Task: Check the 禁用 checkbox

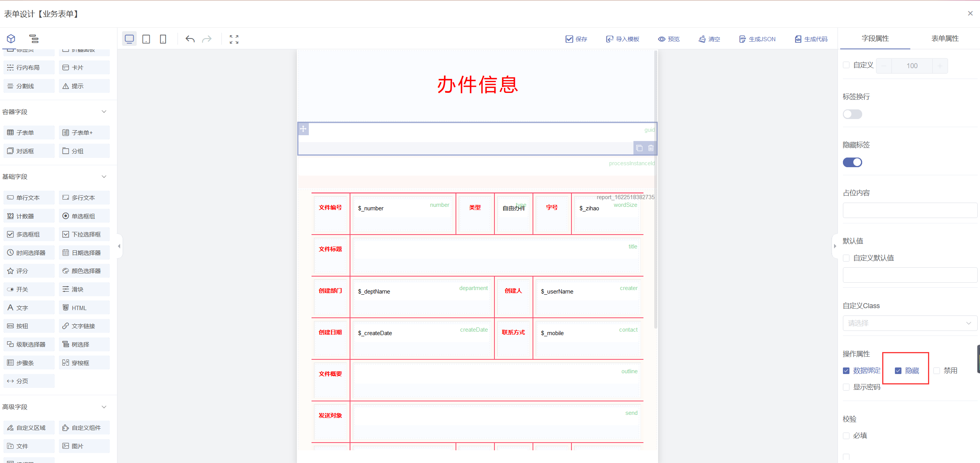Action: [937, 371]
